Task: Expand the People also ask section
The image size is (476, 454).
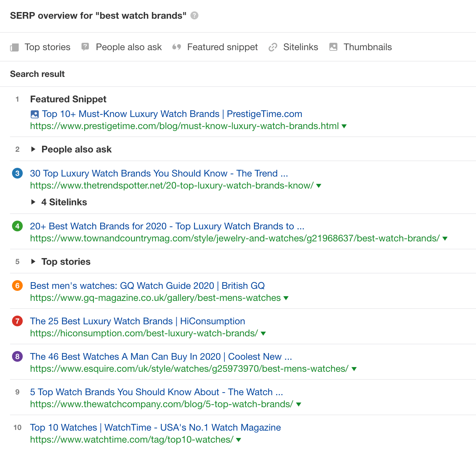Action: (x=33, y=149)
